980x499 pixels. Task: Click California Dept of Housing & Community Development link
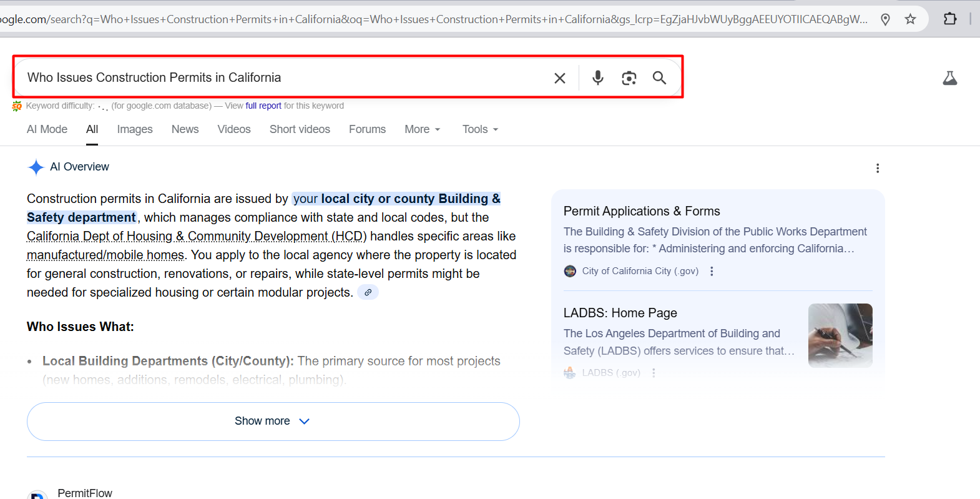(x=197, y=236)
